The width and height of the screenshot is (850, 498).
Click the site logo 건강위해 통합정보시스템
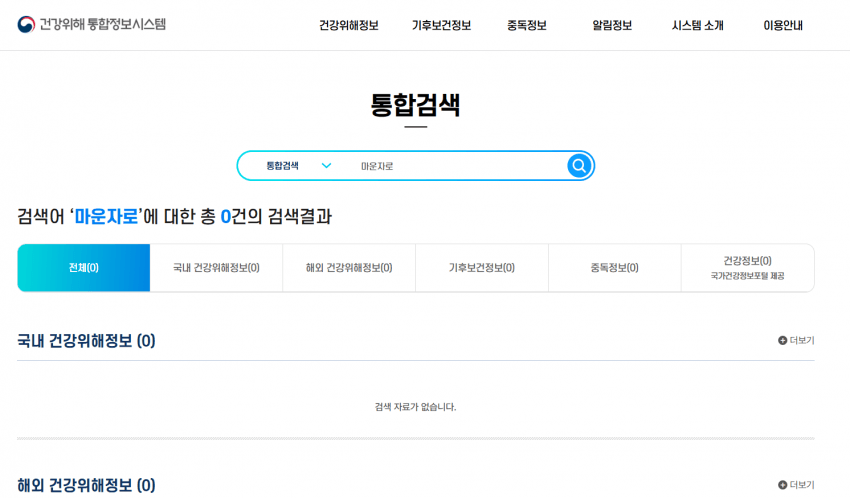click(92, 24)
